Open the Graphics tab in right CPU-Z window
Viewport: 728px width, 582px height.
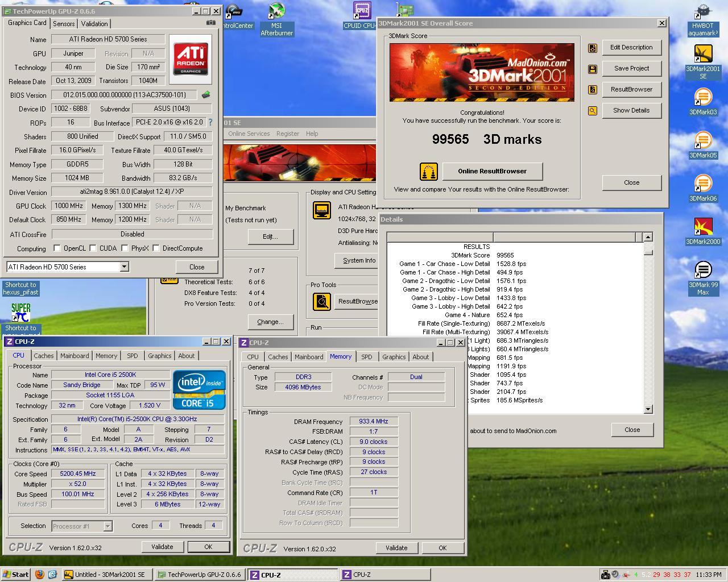394,357
